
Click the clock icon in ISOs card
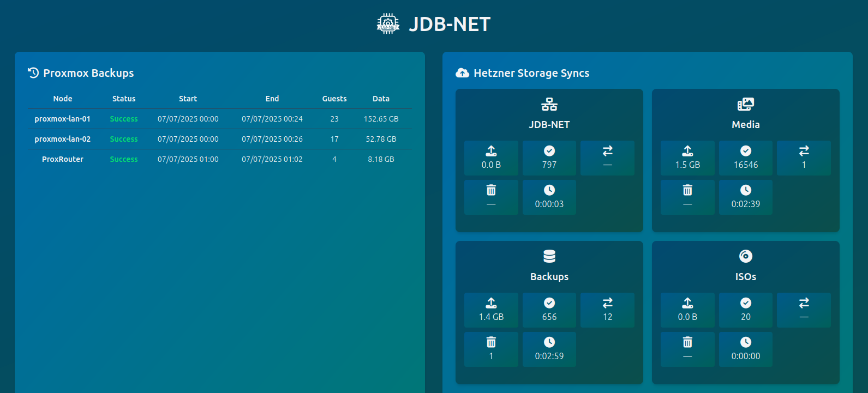pyautogui.click(x=746, y=342)
